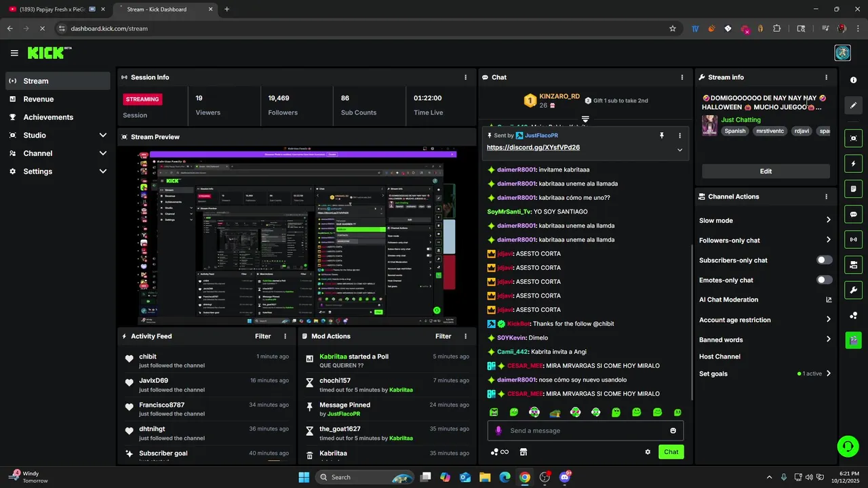The width and height of the screenshot is (868, 488).
Task: Toggle the channel actions widget icon in sidebar
Action: click(x=853, y=264)
